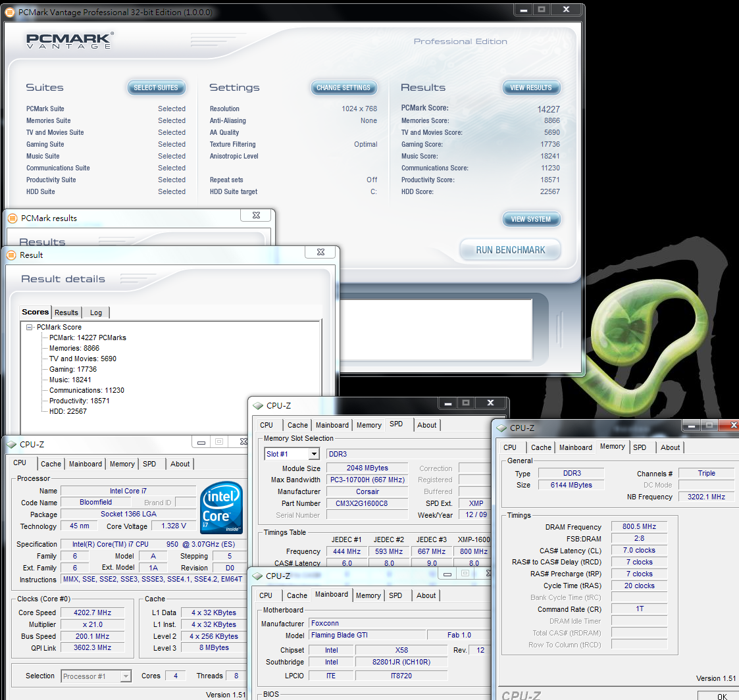This screenshot has width=739, height=700.
Task: Collapse the PCMark Score tree node
Action: click(x=29, y=327)
